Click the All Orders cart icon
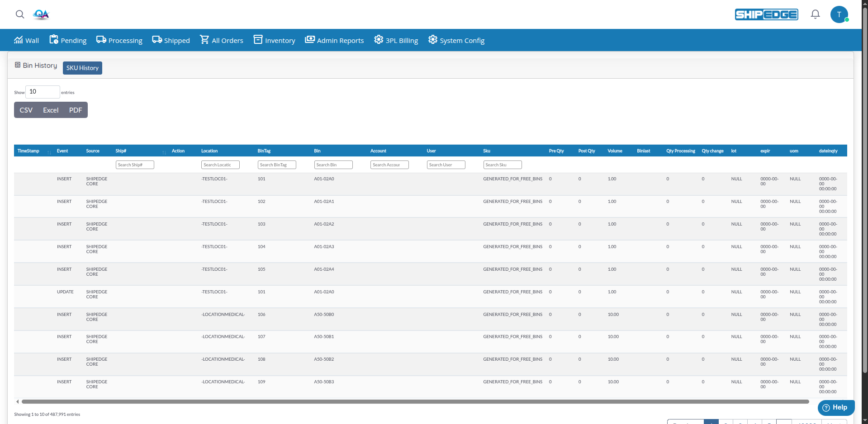Screen dimensions: 868x424 pyautogui.click(x=204, y=40)
